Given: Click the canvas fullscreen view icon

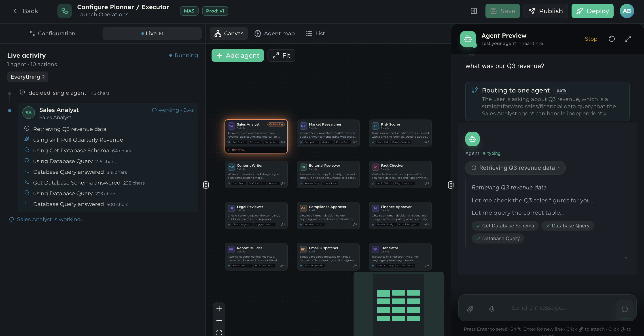Looking at the screenshot, I should pos(219,332).
